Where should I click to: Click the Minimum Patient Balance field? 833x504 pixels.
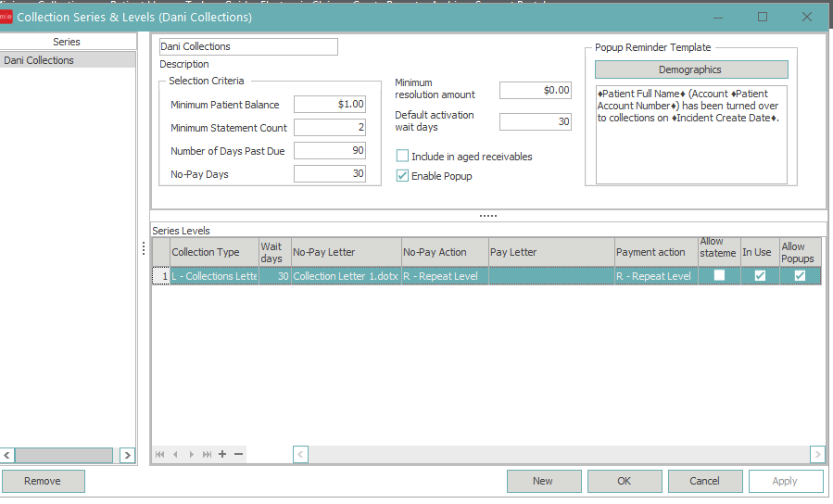330,105
